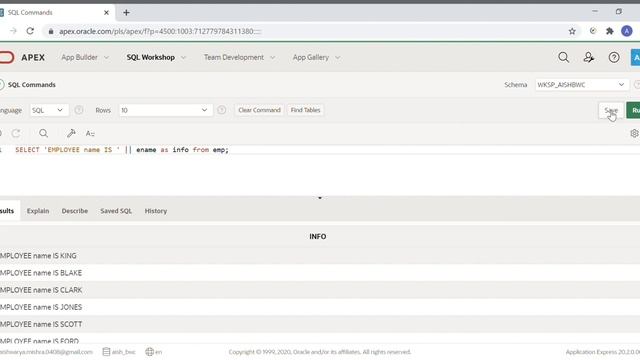Click the Find Tables button
Image resolution: width=640 pixels, height=360 pixels.
pyautogui.click(x=305, y=110)
